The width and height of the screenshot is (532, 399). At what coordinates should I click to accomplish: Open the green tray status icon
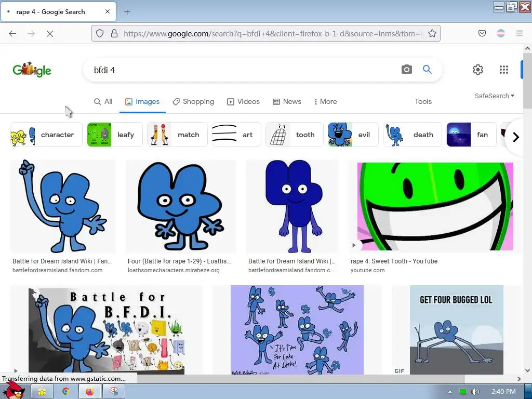coord(463,392)
